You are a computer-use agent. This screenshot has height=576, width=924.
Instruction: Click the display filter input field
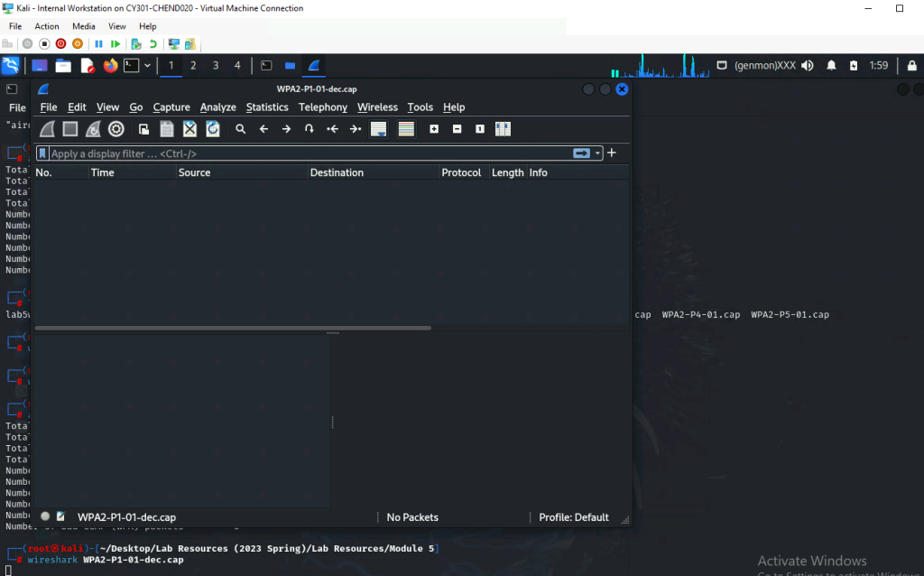coord(307,153)
